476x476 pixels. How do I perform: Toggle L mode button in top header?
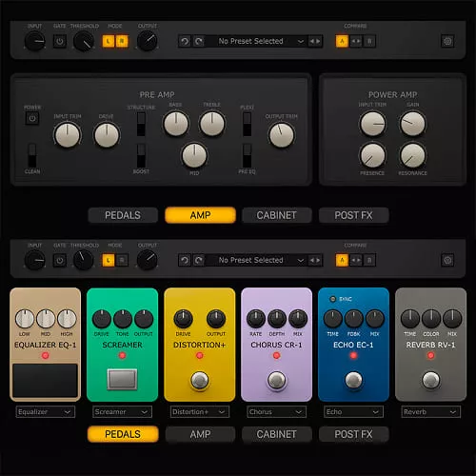pos(109,41)
